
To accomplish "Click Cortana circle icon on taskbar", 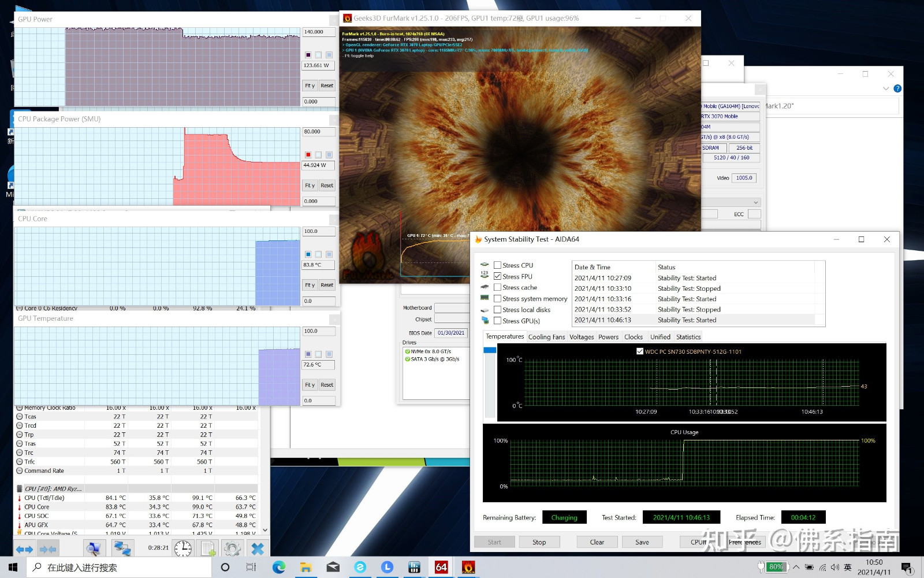I will [225, 568].
